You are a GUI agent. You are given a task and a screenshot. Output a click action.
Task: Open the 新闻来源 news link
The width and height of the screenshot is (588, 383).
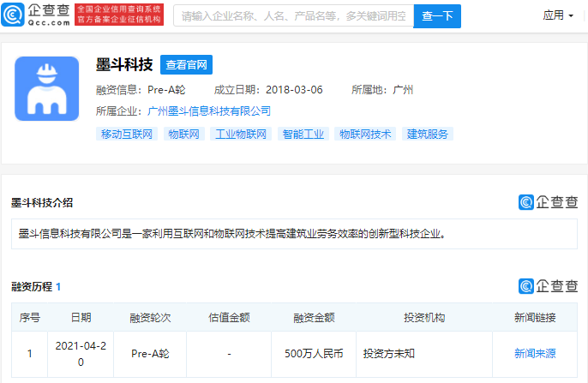click(x=535, y=353)
